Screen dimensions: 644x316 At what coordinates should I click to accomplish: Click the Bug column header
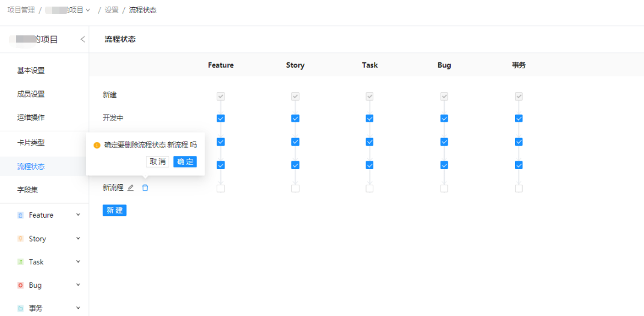[444, 65]
